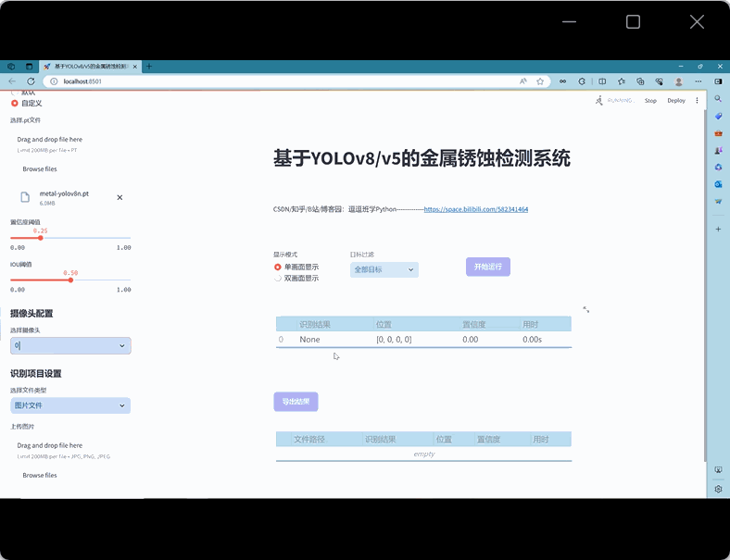The height and width of the screenshot is (560, 730).
Task: Open the browser settings and more menu
Action: (x=699, y=81)
